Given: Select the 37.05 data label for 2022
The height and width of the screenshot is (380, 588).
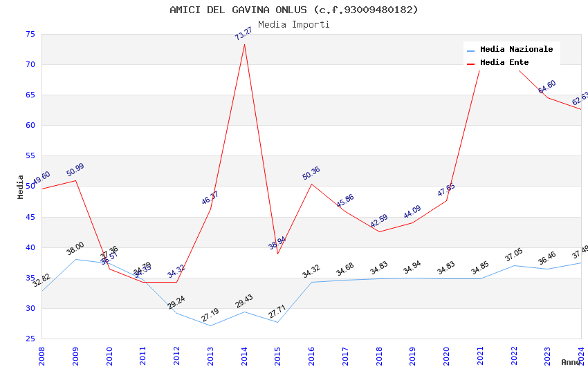Looking at the screenshot, I should (513, 255).
